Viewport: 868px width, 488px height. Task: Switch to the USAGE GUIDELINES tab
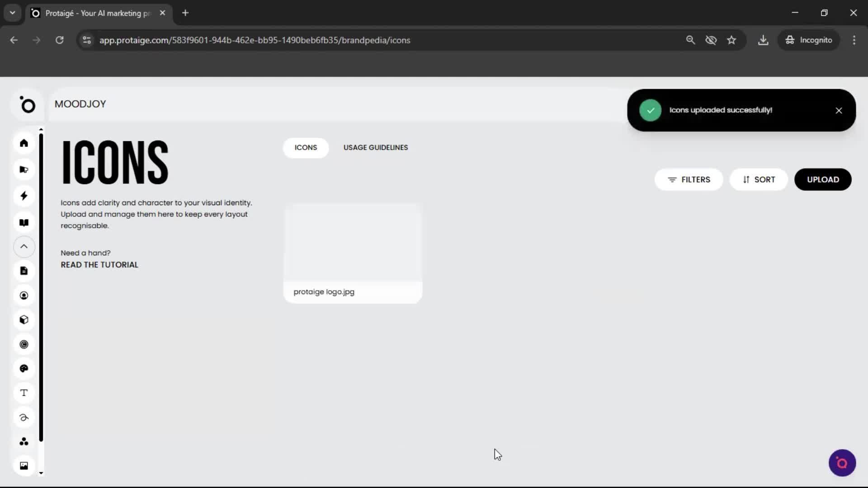click(x=376, y=147)
